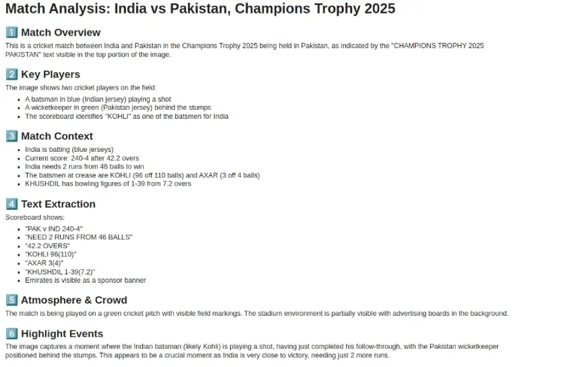Click the "KOHLI 96(110)" scoreboard item

(x=51, y=254)
